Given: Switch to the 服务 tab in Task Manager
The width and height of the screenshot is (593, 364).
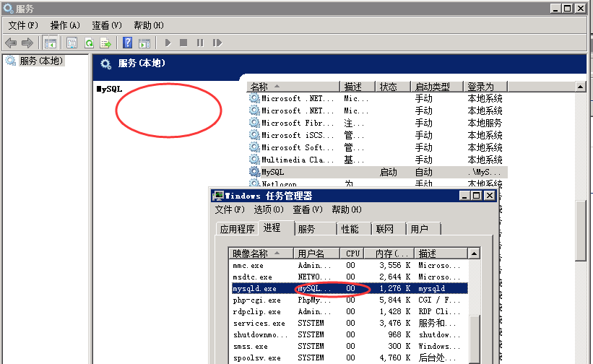Looking at the screenshot, I should [x=316, y=229].
